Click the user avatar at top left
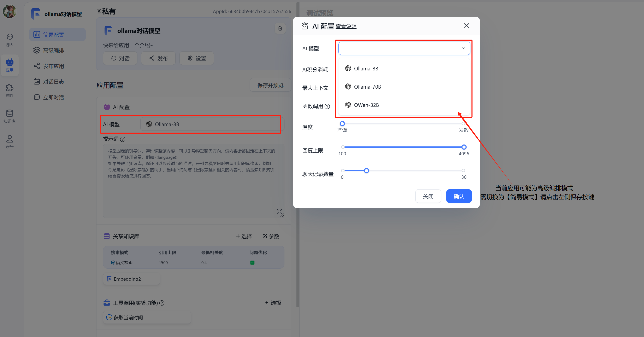This screenshot has width=644, height=337. (10, 11)
